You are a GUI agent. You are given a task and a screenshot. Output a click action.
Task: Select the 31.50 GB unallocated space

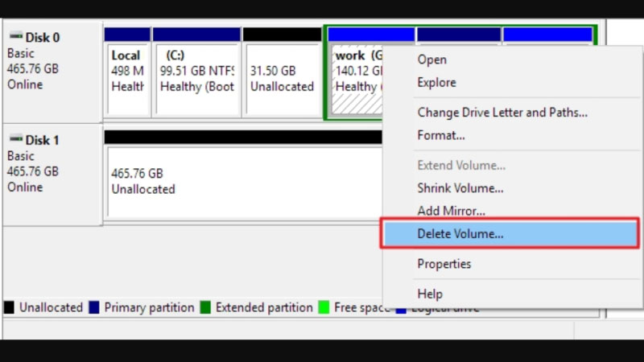pyautogui.click(x=282, y=78)
